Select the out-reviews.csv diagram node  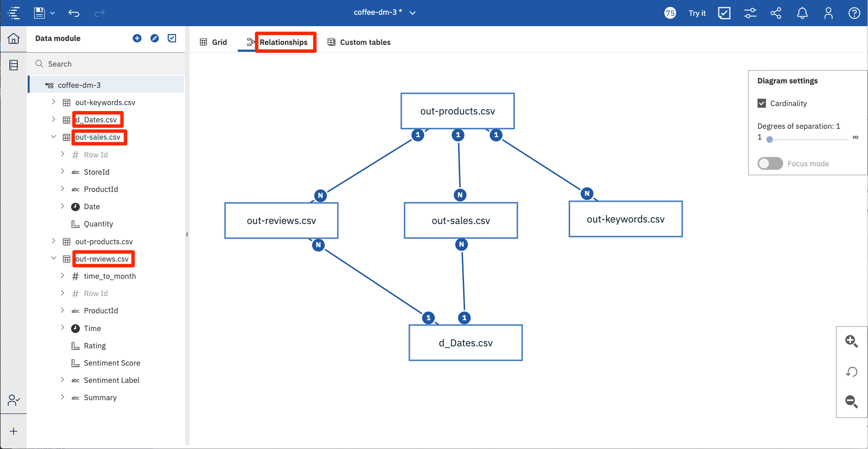point(282,221)
